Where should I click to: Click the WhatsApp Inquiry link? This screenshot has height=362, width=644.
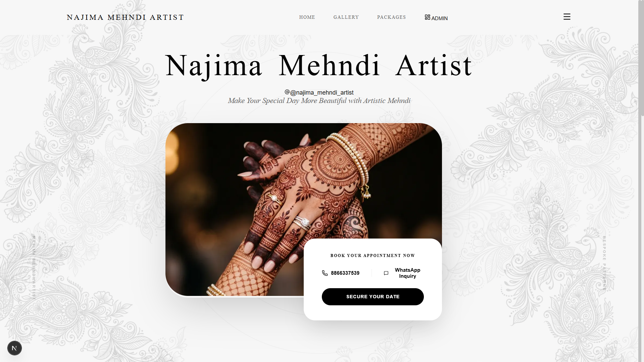402,273
